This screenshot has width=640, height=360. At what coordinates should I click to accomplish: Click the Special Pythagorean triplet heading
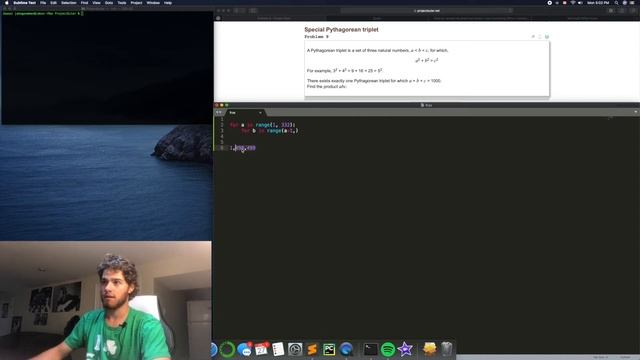click(x=341, y=29)
